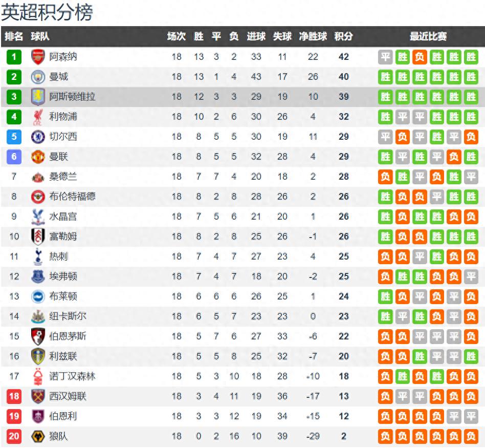The height and width of the screenshot is (448, 485).
Task: Select the Liverpool (利物浦) crest icon
Action: [x=37, y=117]
